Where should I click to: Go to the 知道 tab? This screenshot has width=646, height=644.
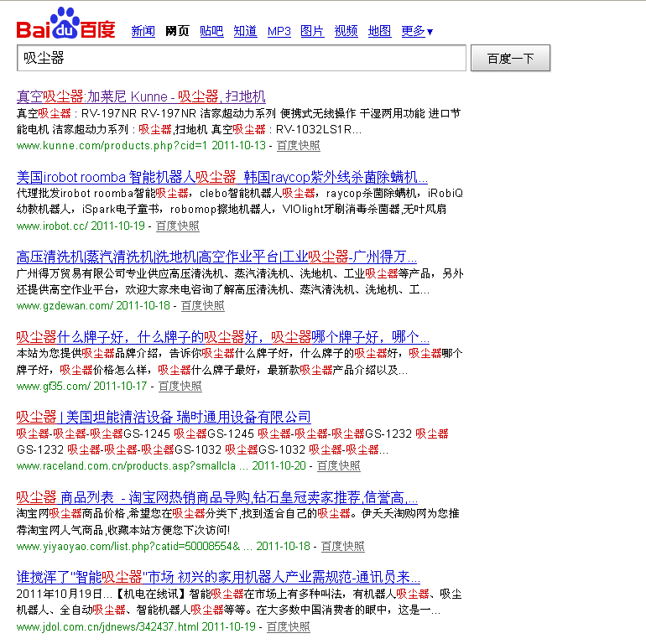tap(245, 31)
